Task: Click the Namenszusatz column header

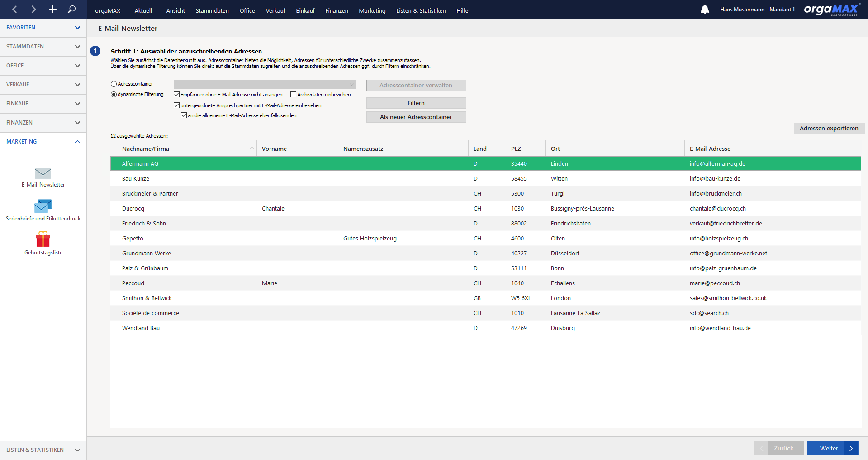Action: pos(403,149)
